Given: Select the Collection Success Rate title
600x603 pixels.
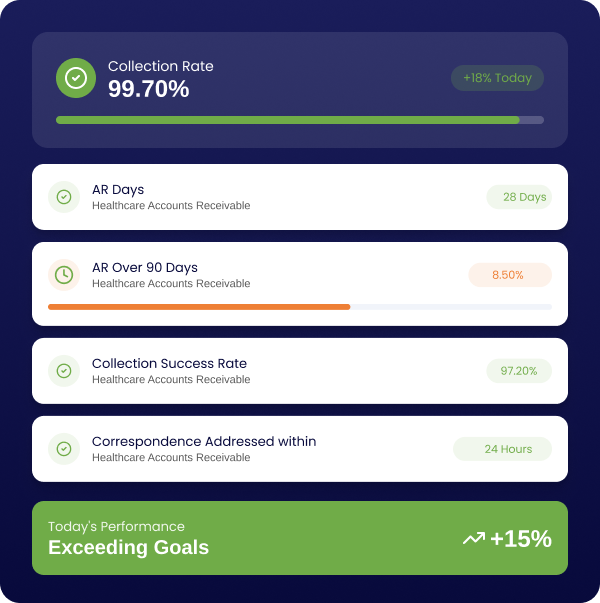Looking at the screenshot, I should click(x=169, y=363).
